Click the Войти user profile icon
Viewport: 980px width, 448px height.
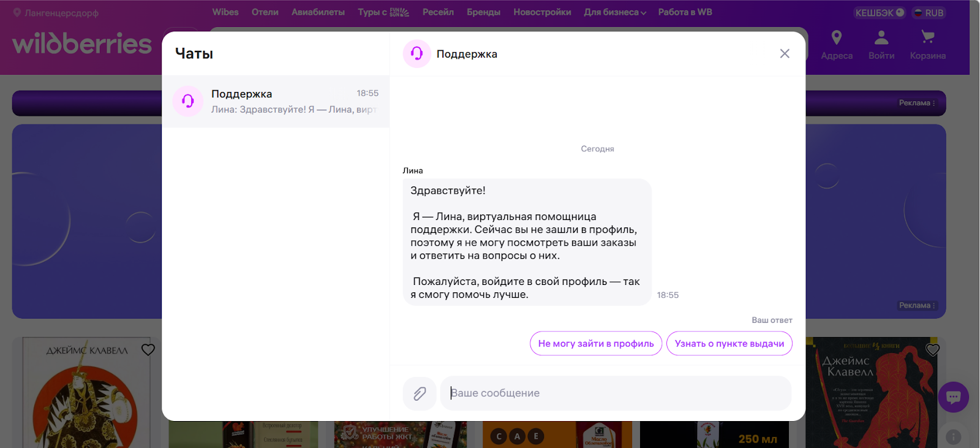881,38
